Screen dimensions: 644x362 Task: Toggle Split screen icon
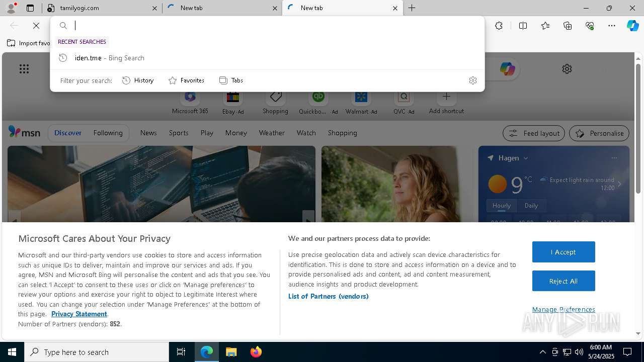click(x=523, y=26)
